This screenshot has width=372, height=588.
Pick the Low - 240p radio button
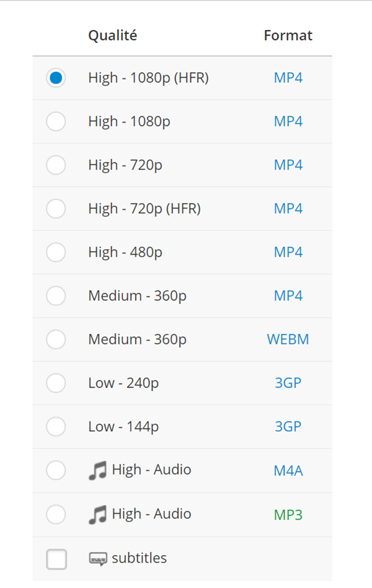[x=56, y=383]
